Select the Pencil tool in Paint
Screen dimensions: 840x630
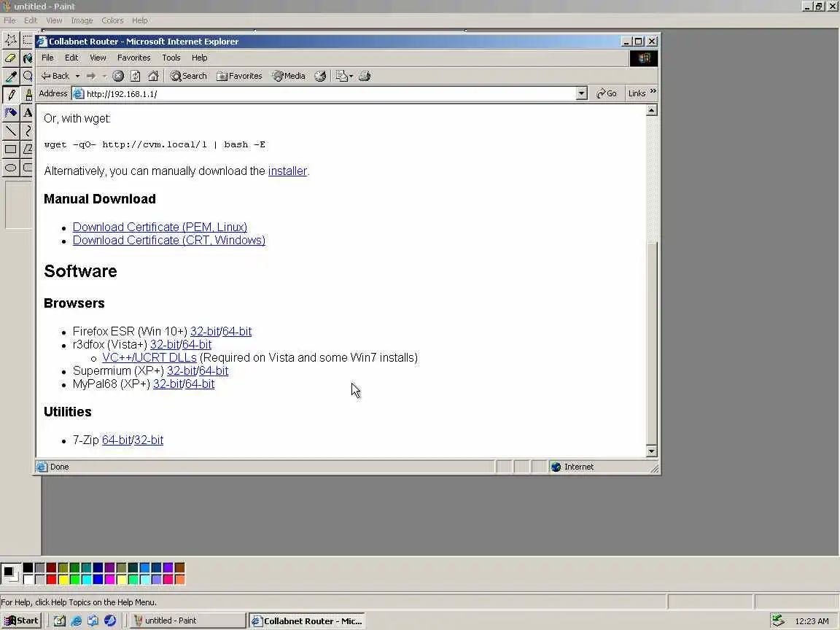pyautogui.click(x=10, y=94)
